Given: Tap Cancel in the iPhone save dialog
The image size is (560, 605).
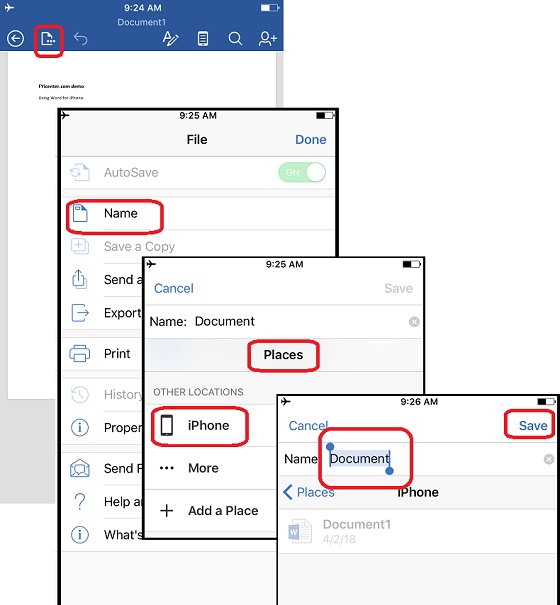Looking at the screenshot, I should (308, 426).
